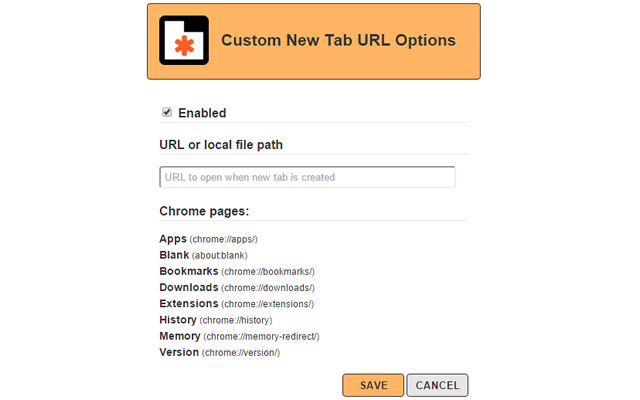Image resolution: width=640 pixels, height=400 pixels.
Task: Focus the URL to open input field
Action: point(307,177)
